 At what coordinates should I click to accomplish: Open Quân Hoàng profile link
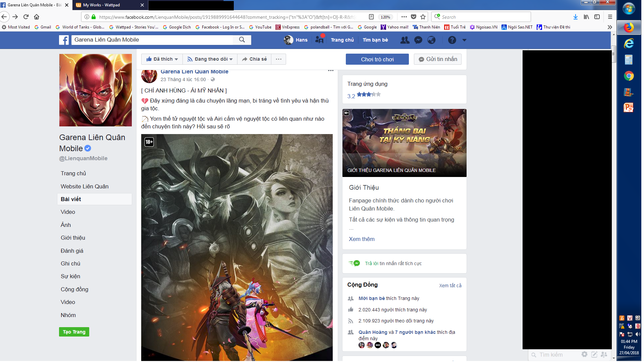(x=373, y=332)
